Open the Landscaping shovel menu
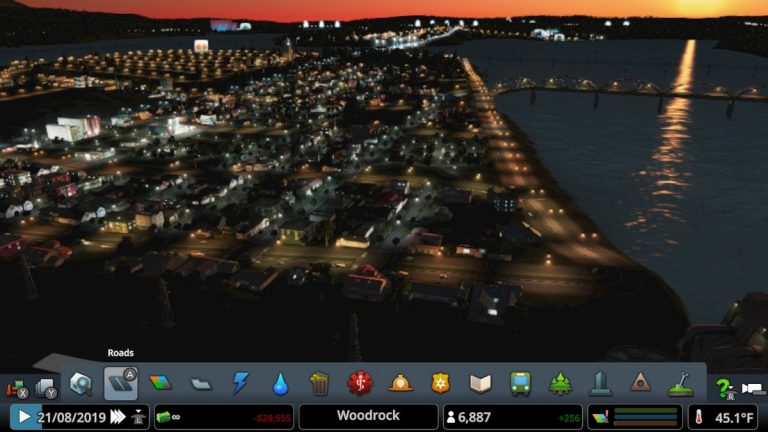768x432 pixels. 681,384
